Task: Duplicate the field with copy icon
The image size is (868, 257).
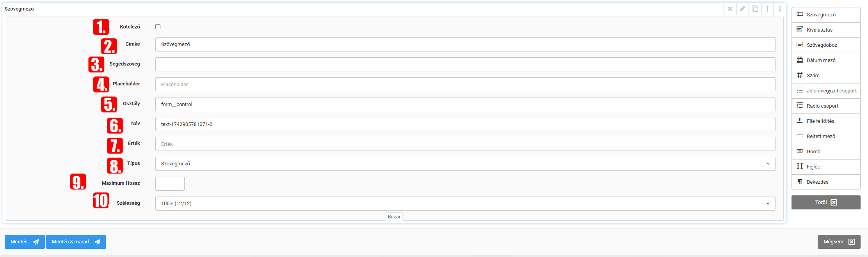Action: click(755, 9)
